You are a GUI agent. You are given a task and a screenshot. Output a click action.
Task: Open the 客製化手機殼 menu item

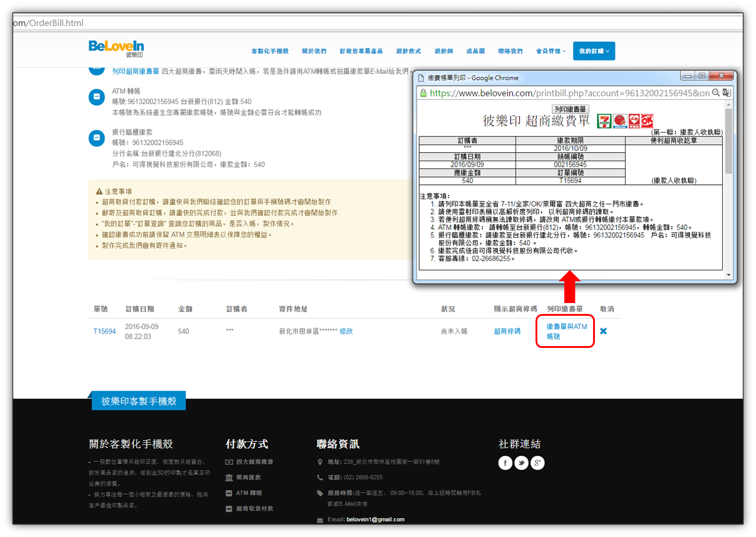pyautogui.click(x=270, y=52)
